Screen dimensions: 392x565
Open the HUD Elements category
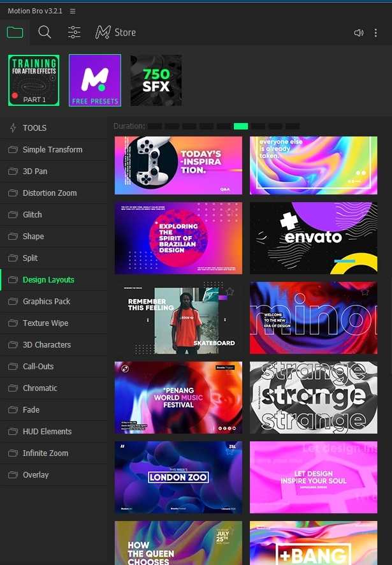(47, 432)
